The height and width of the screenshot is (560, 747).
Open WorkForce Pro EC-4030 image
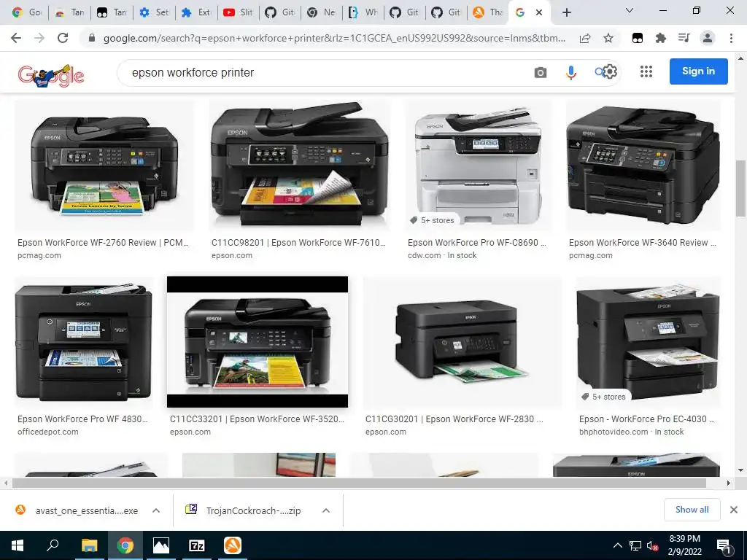pos(648,342)
